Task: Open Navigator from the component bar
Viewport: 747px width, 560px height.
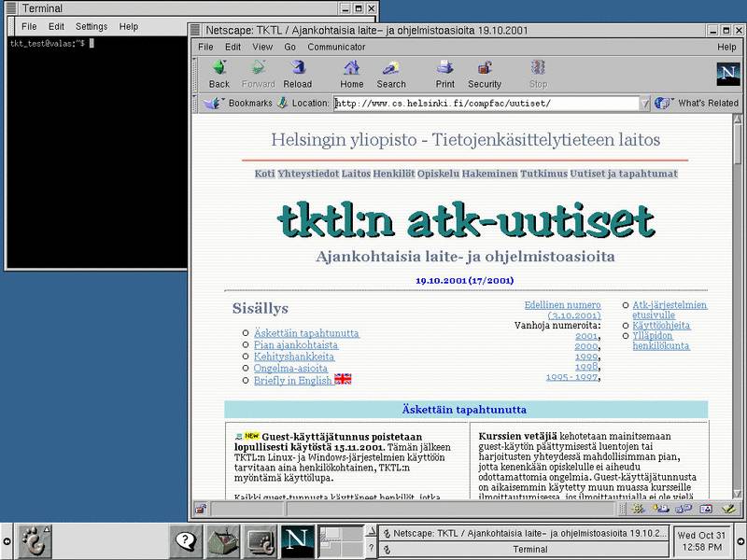Action: point(638,509)
